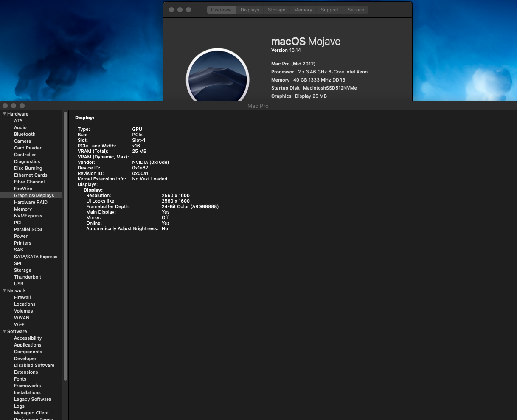Open the Card Reader entry
The image size is (517, 420).
pos(28,148)
